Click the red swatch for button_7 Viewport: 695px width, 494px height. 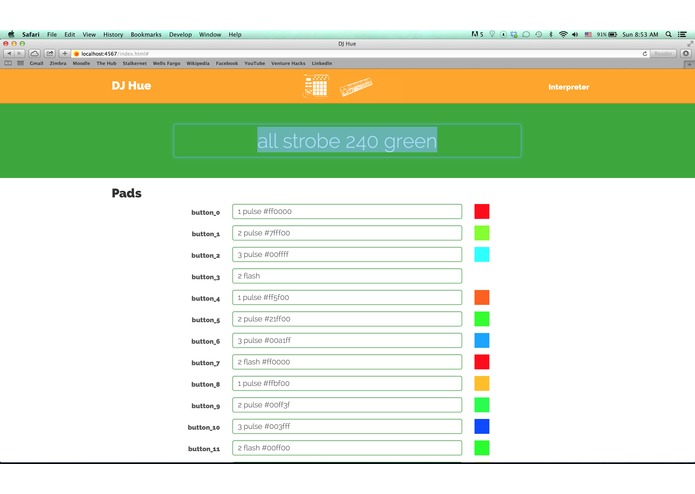(x=482, y=362)
